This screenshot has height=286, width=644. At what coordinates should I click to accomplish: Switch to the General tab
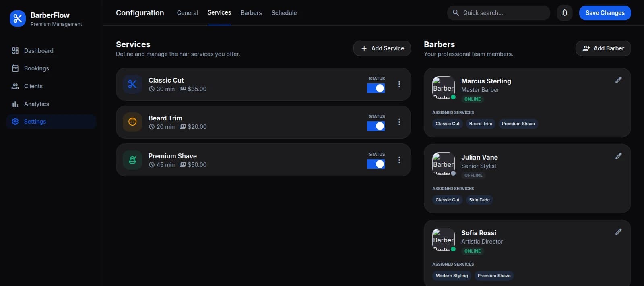[x=188, y=13]
